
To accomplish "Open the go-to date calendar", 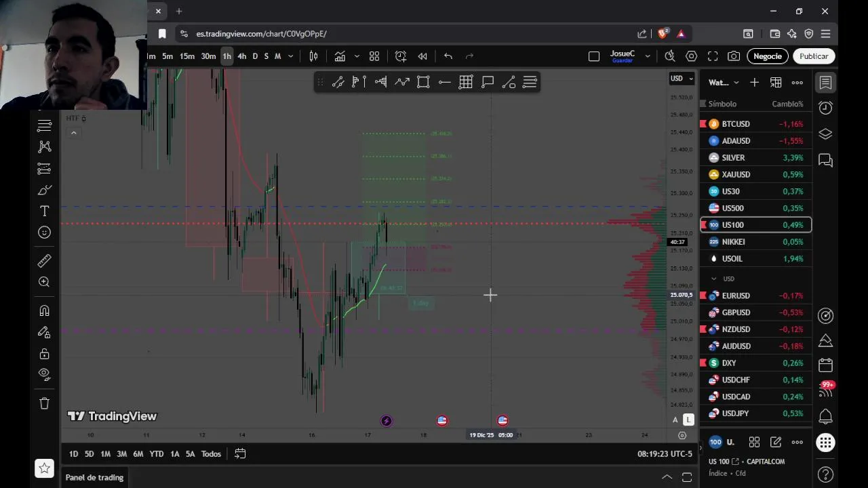I will click(x=240, y=454).
